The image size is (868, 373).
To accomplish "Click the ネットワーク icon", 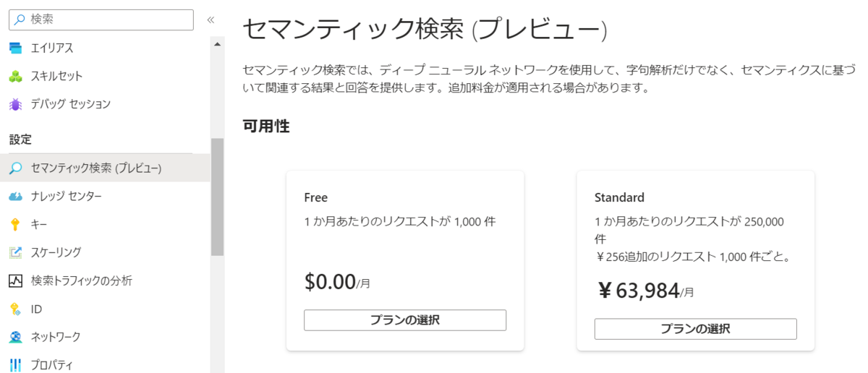I will click(x=15, y=337).
